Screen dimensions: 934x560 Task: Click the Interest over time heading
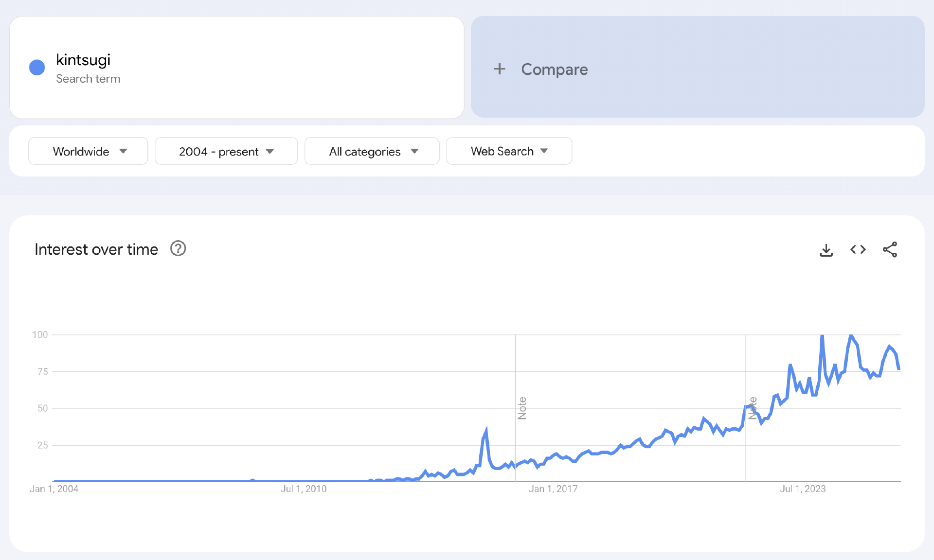coord(96,249)
